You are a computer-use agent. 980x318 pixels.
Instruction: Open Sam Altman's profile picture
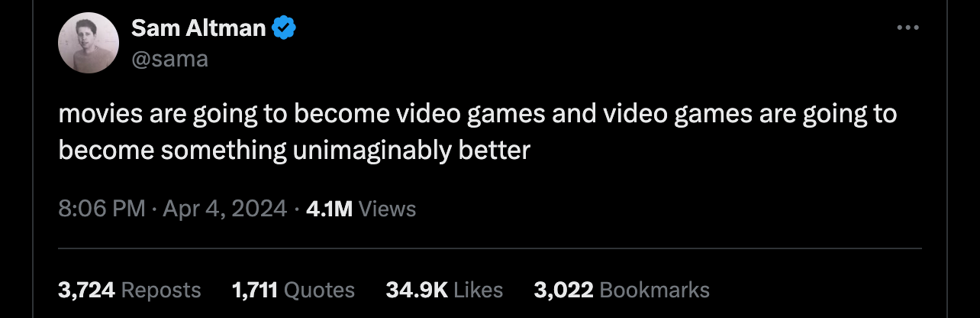(89, 43)
